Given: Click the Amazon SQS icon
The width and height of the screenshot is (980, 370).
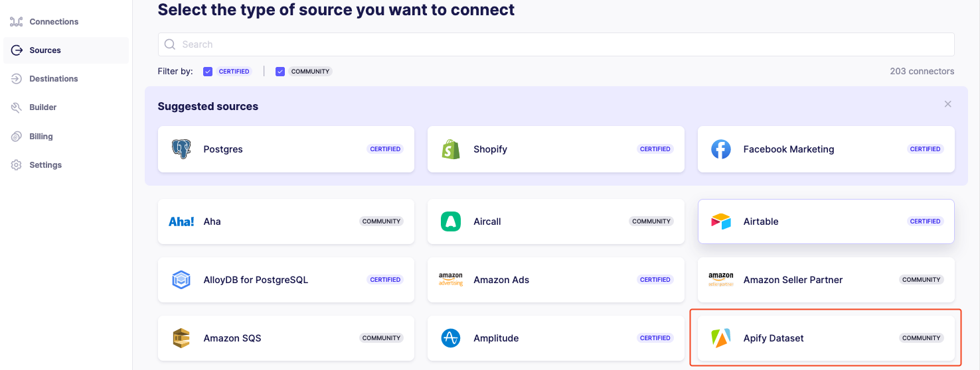Looking at the screenshot, I should (x=181, y=338).
